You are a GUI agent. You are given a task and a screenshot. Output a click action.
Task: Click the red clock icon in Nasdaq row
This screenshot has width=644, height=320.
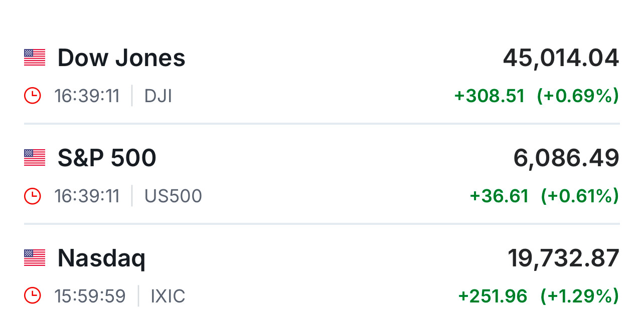33,296
